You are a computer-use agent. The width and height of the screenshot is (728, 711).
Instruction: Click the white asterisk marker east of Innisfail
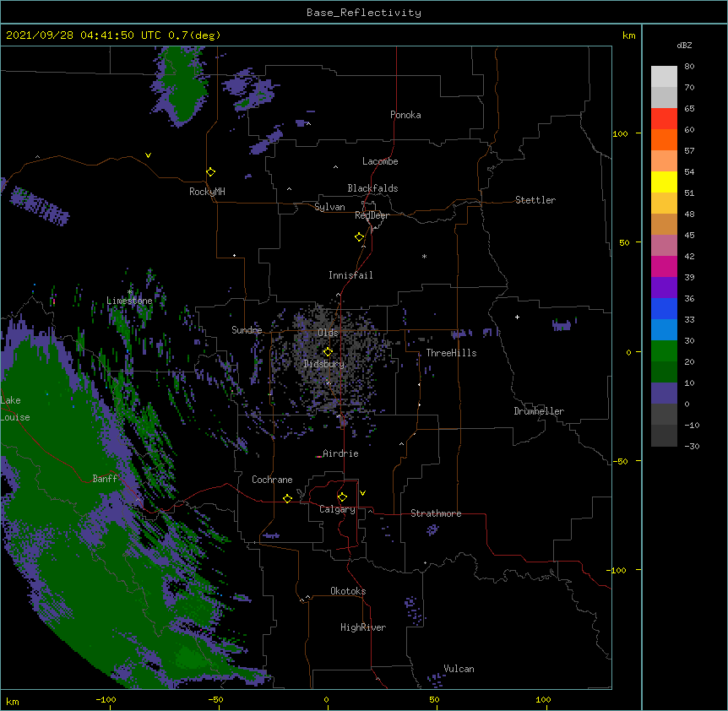(x=424, y=256)
